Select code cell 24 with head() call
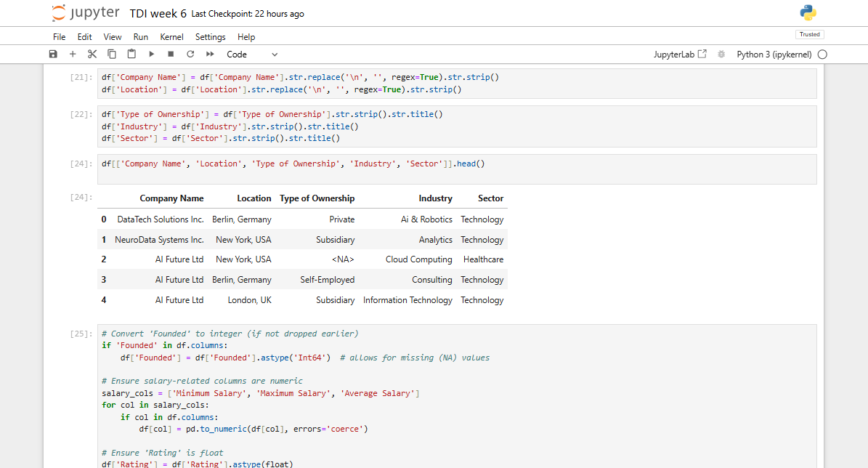The height and width of the screenshot is (468, 868). click(x=457, y=169)
